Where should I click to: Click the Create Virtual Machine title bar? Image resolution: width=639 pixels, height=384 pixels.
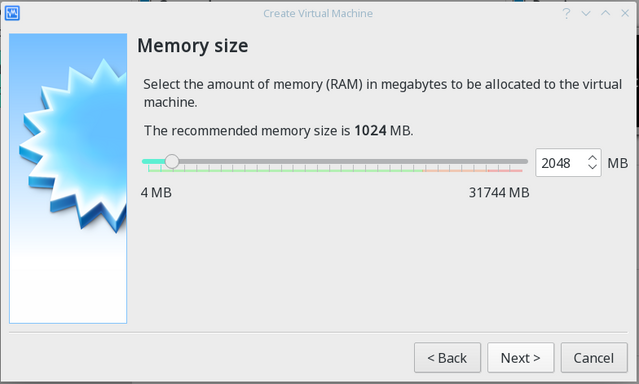tap(318, 13)
